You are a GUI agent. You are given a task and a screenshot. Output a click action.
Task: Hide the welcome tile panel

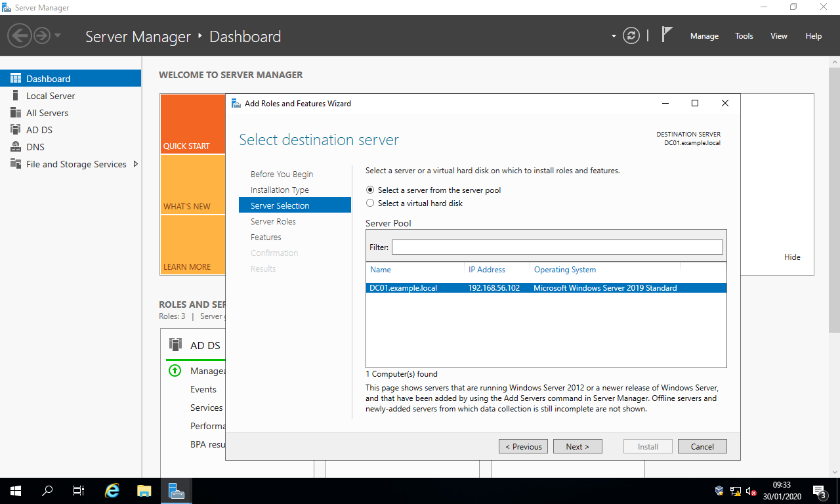click(792, 257)
